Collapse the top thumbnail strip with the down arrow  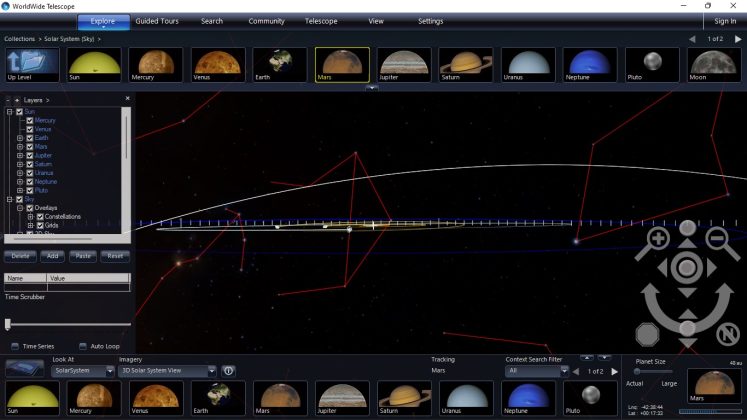[372, 88]
